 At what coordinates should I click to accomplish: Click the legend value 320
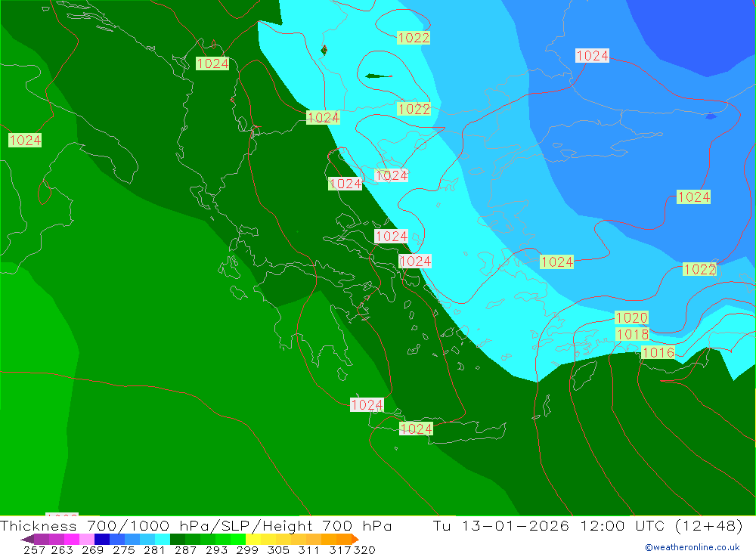tap(364, 549)
